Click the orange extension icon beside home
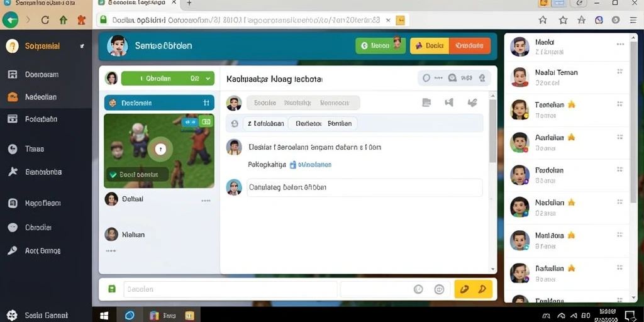 click(x=82, y=19)
